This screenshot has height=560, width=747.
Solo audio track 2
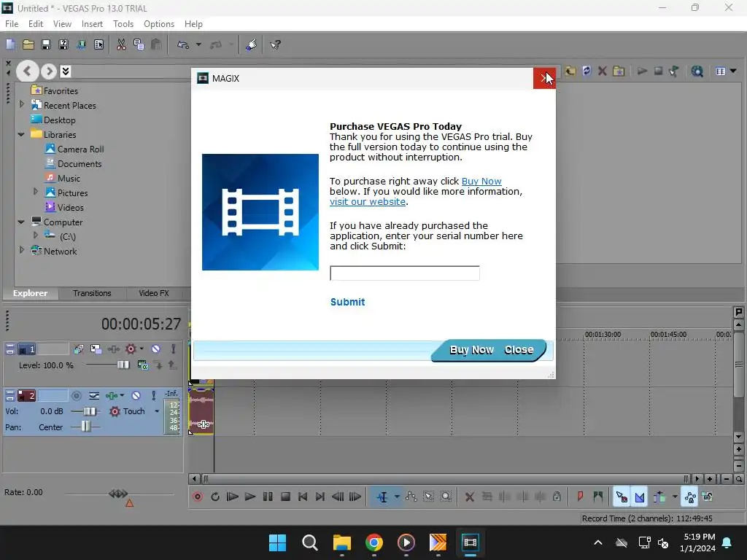[153, 396]
